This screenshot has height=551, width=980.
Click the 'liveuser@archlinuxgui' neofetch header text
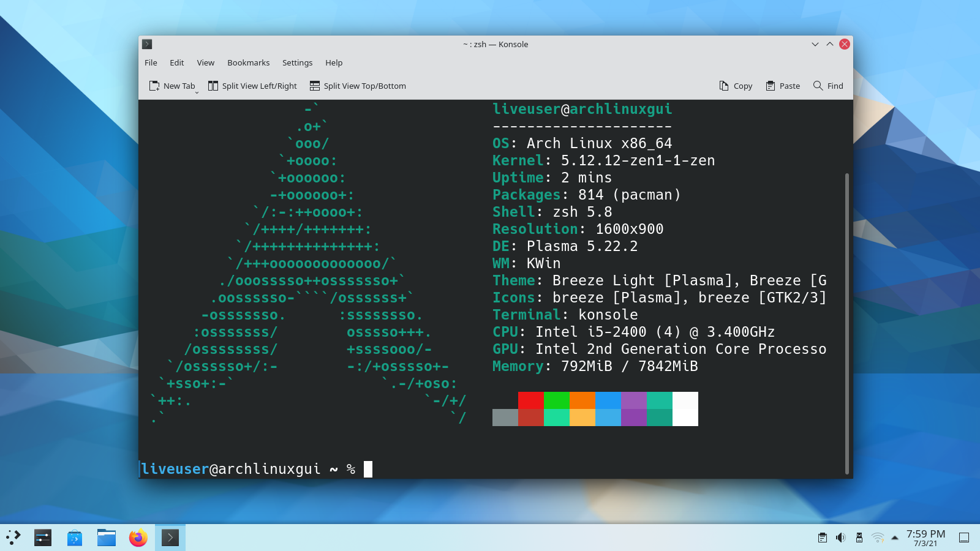tap(582, 109)
